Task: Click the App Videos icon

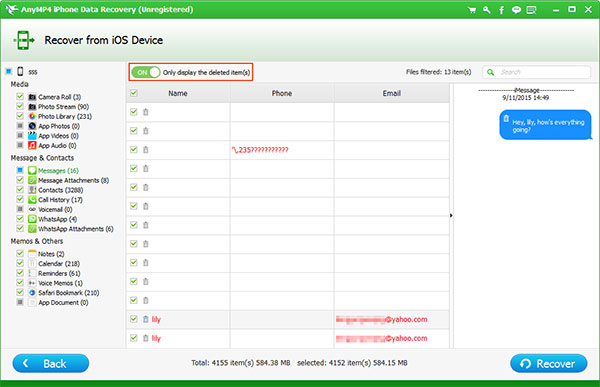Action: click(32, 136)
